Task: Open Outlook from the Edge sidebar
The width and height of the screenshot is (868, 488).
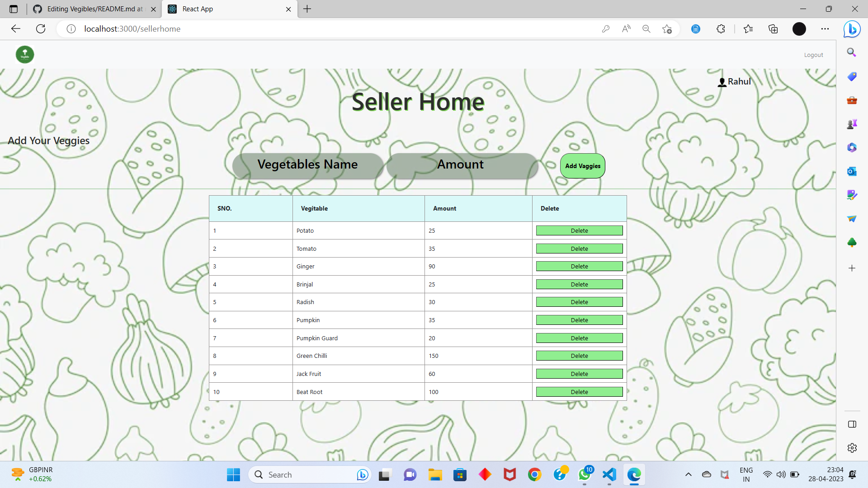Action: [x=852, y=171]
